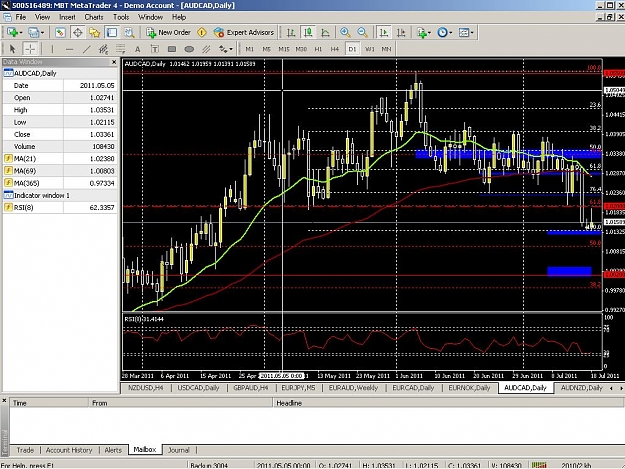The image size is (625, 469).
Task: Toggle chart shift
Action: [401, 33]
